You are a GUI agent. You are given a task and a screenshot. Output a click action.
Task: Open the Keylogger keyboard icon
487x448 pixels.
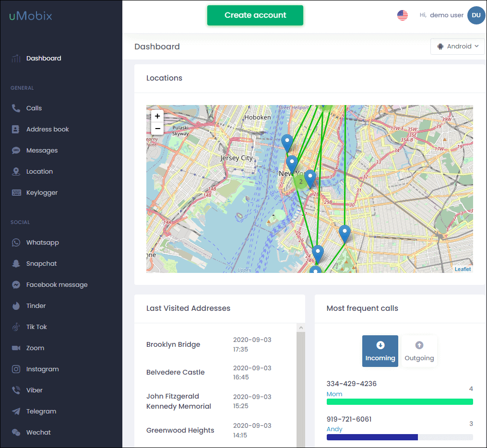[16, 193]
